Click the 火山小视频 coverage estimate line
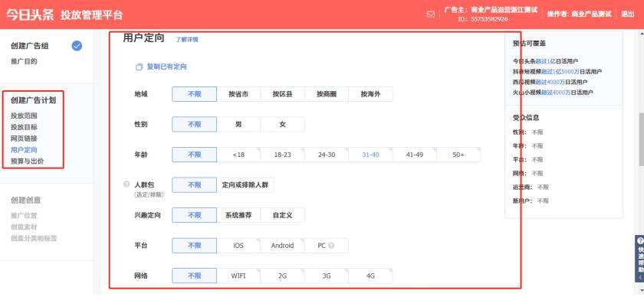The width and height of the screenshot is (644, 297). click(553, 93)
